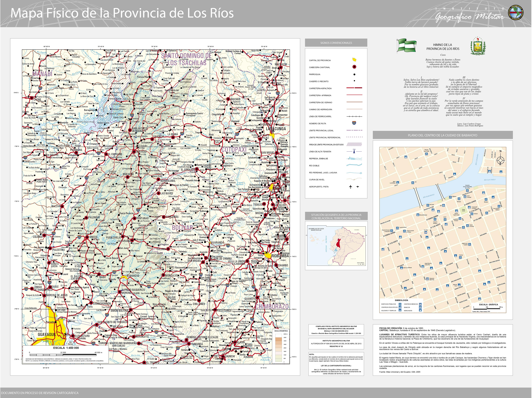Click the Mercados basket legend icon
Viewport: 532px width, 398px height.
tap(420, 310)
